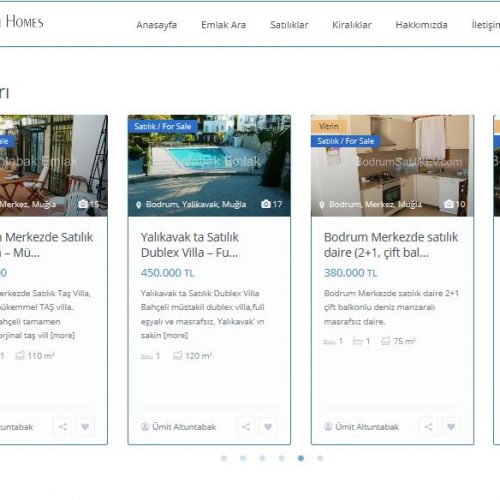
Task: Open the Satılıklar menu
Action: pyautogui.click(x=289, y=25)
